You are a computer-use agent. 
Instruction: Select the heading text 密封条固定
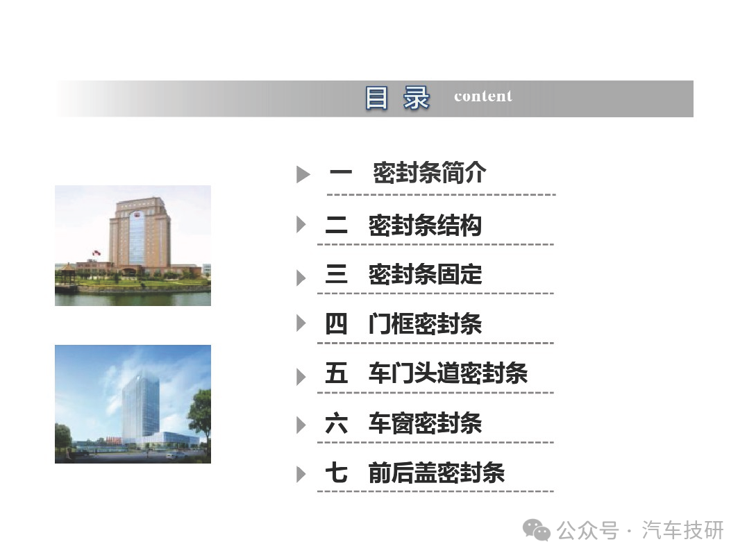(x=425, y=274)
